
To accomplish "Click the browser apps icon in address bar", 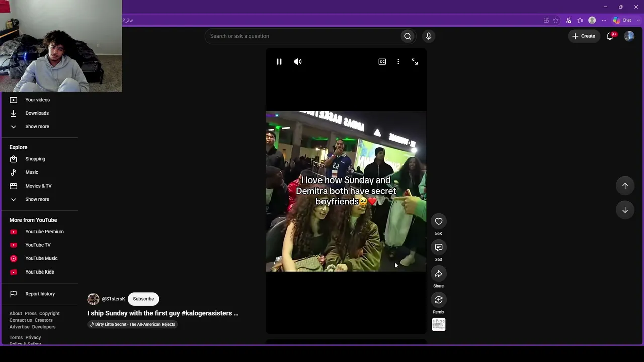I will pos(546,20).
